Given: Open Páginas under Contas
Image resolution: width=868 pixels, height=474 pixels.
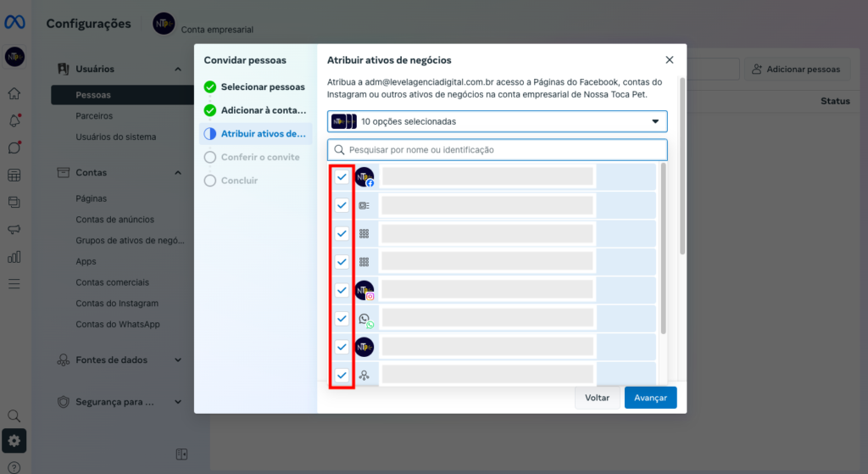Looking at the screenshot, I should pos(92,198).
